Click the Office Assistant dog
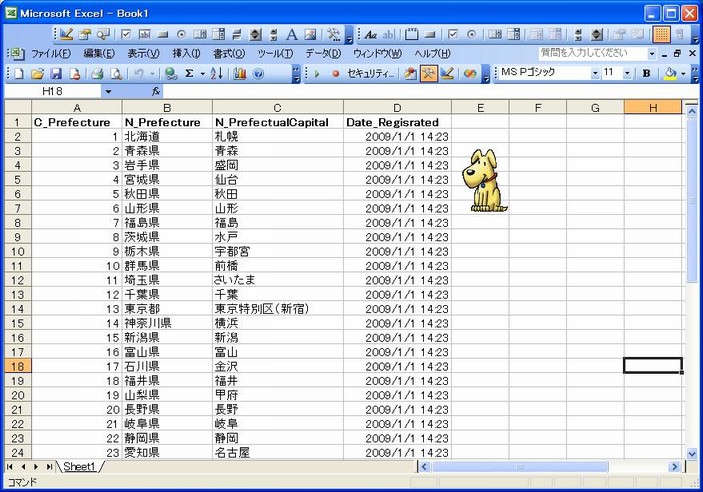Image resolution: width=703 pixels, height=492 pixels. [x=484, y=180]
